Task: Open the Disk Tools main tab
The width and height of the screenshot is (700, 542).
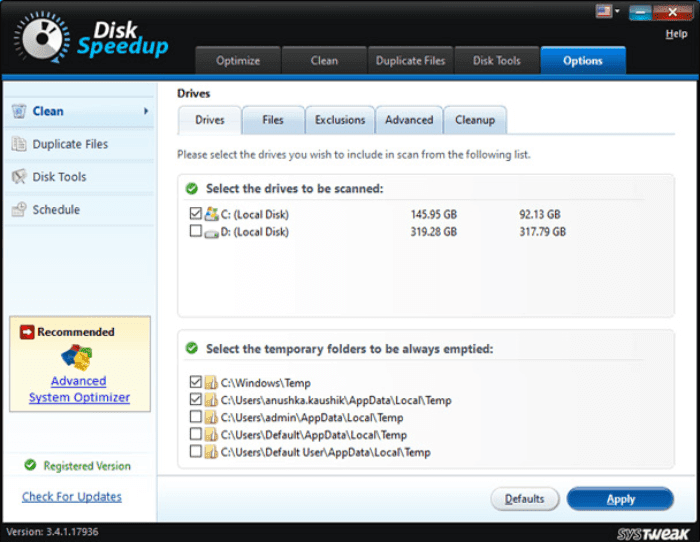Action: 496,60
